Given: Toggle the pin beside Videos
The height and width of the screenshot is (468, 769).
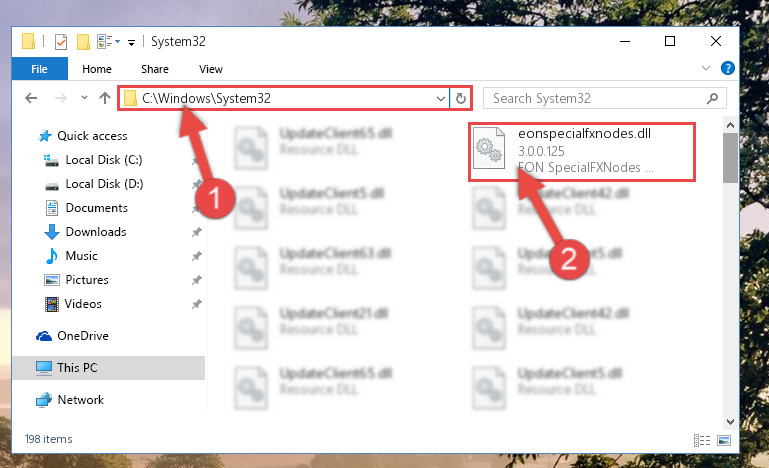Looking at the screenshot, I should (x=197, y=304).
